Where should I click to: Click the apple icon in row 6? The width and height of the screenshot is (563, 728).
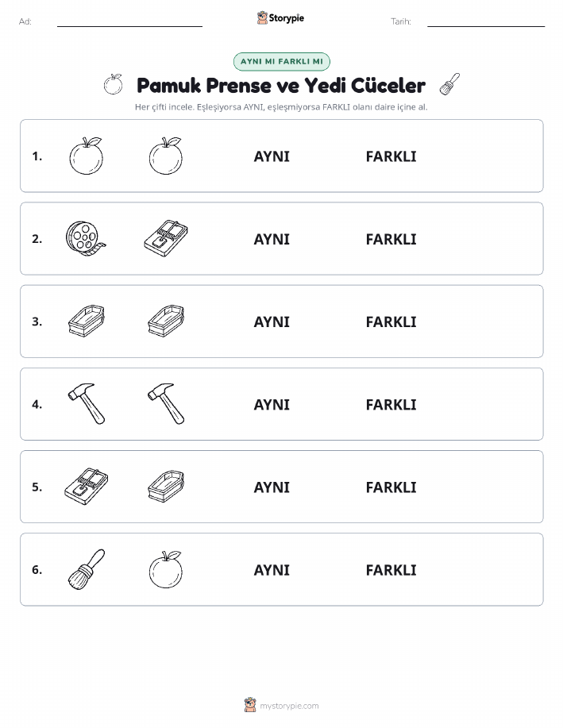pos(166,569)
